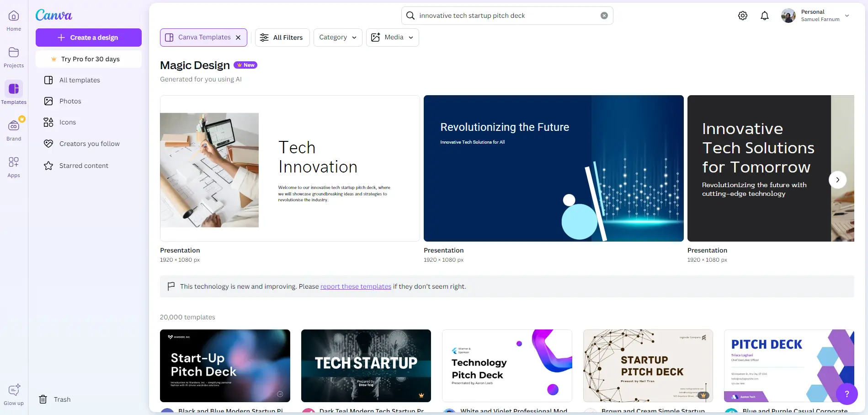
Task: Click the report these templates link
Action: [356, 286]
